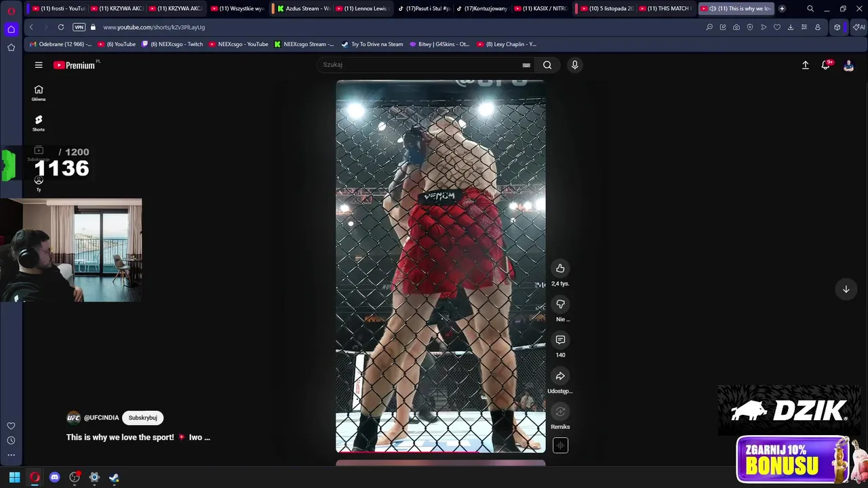Screen dimensions: 868x488
Task: Open Opera find-in-page search icon
Action: point(709,27)
